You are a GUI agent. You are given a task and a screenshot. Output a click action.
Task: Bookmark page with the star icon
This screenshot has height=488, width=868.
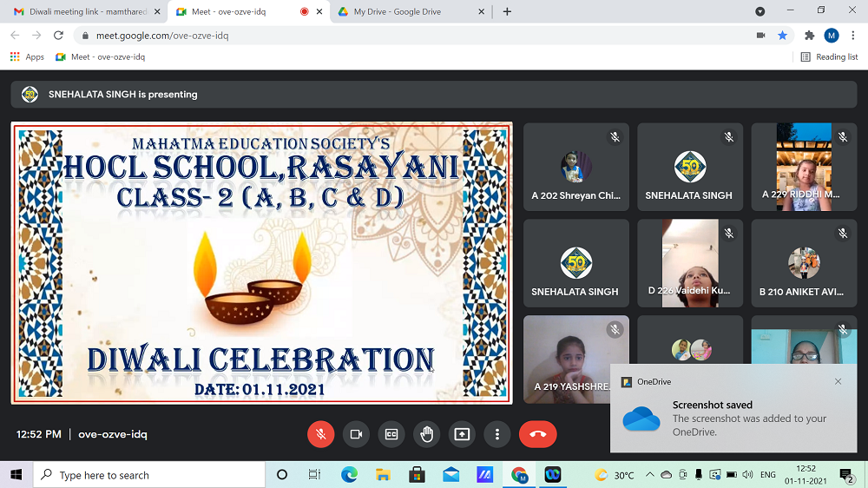point(783,36)
